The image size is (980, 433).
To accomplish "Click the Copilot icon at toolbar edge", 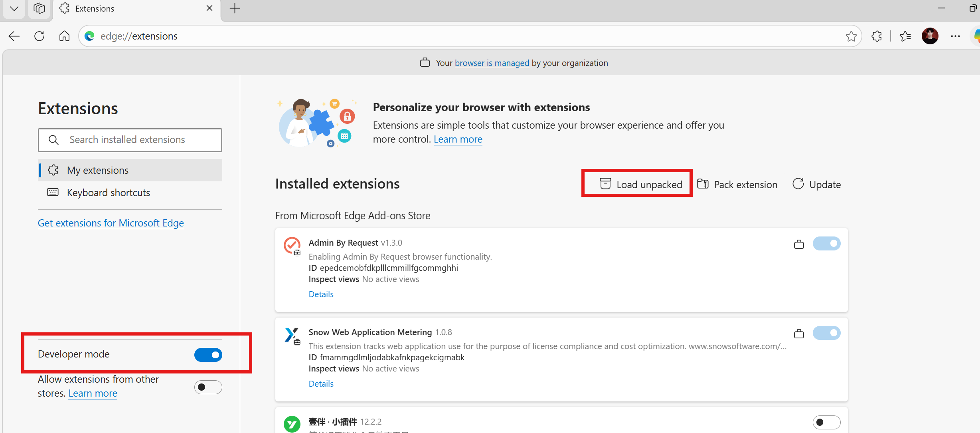I will point(976,36).
